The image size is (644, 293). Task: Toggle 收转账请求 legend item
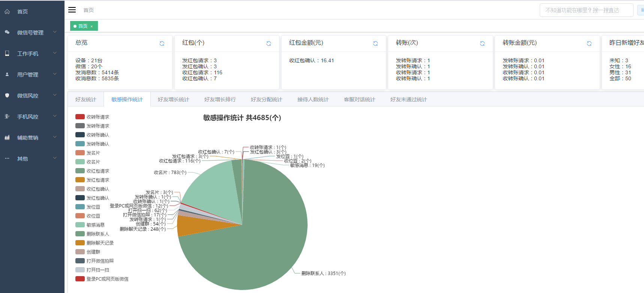point(92,117)
